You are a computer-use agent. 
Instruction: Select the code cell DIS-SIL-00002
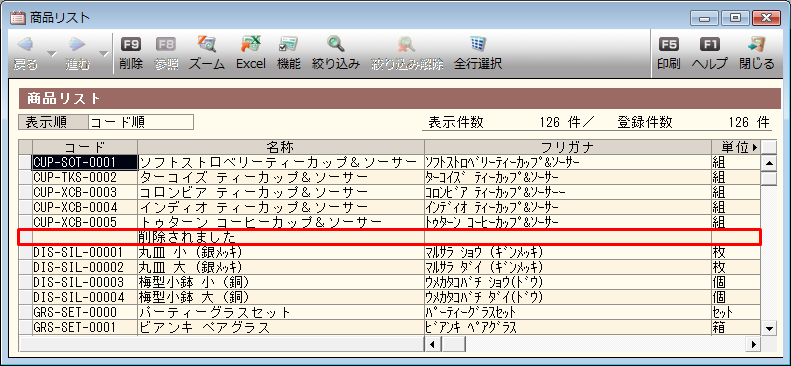tap(85, 267)
